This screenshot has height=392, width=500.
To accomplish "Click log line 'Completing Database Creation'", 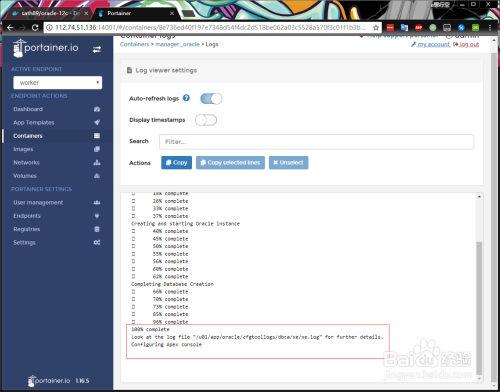I will click(172, 284).
